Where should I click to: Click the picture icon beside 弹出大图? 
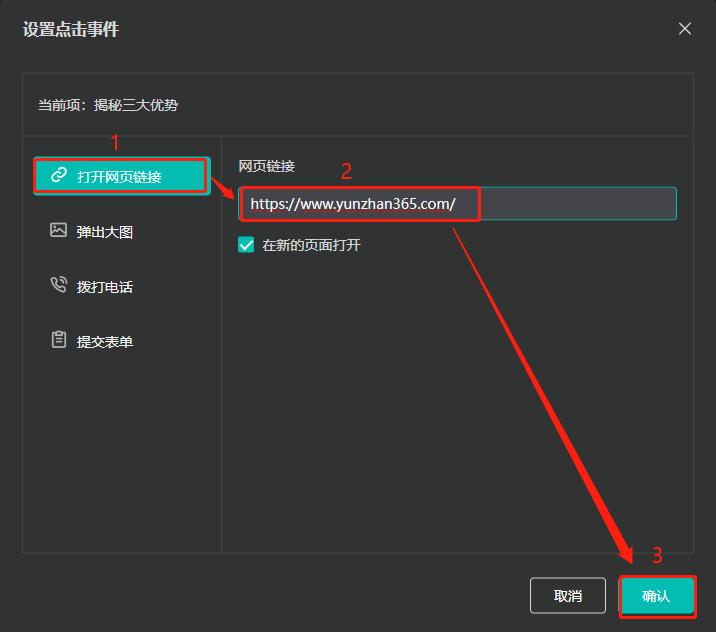(x=58, y=231)
